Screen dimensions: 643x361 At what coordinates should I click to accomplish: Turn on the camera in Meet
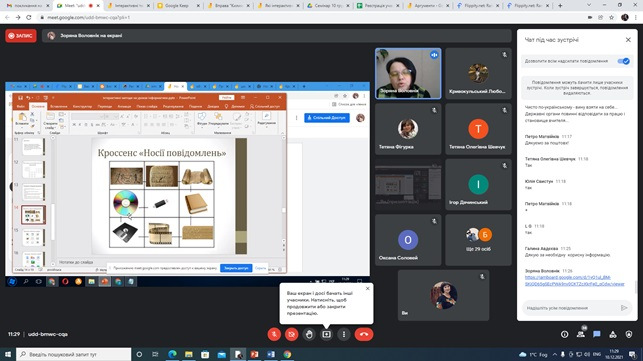click(292, 334)
